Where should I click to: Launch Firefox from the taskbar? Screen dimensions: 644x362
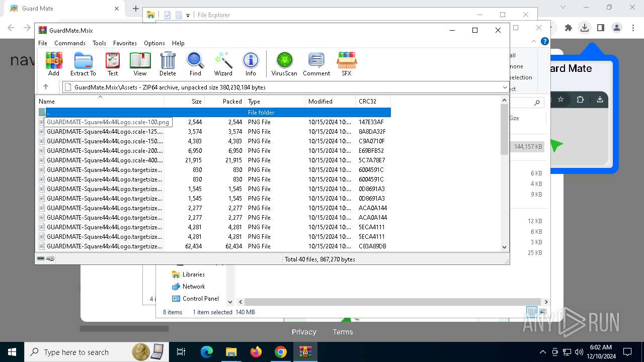256,352
